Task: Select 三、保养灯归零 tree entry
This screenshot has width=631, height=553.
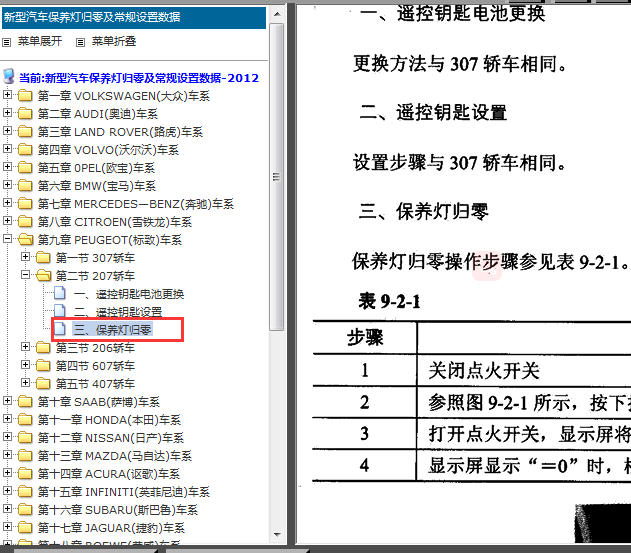Action: [x=112, y=330]
